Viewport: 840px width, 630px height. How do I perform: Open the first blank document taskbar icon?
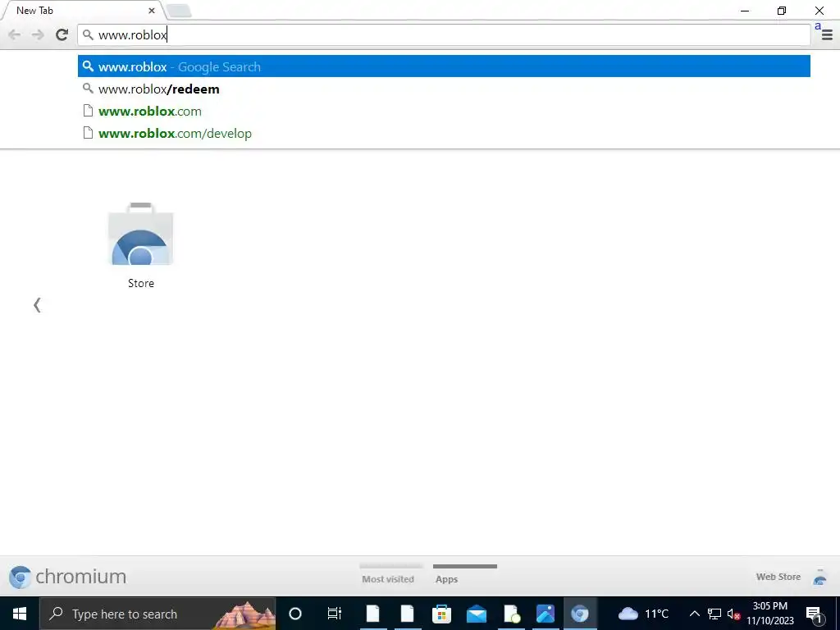pyautogui.click(x=373, y=614)
